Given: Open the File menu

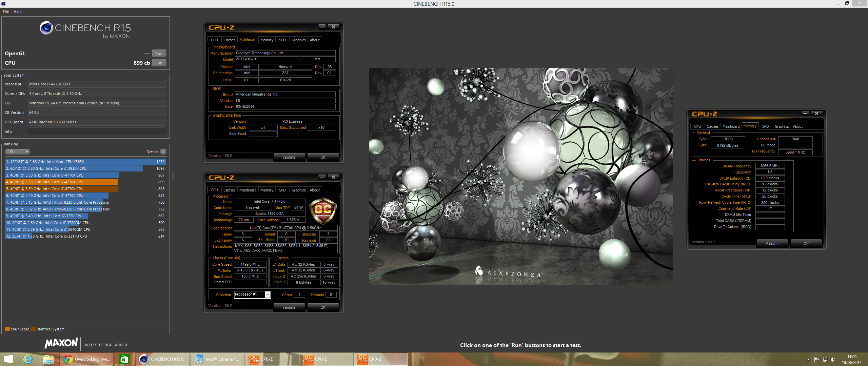Looking at the screenshot, I should [6, 12].
